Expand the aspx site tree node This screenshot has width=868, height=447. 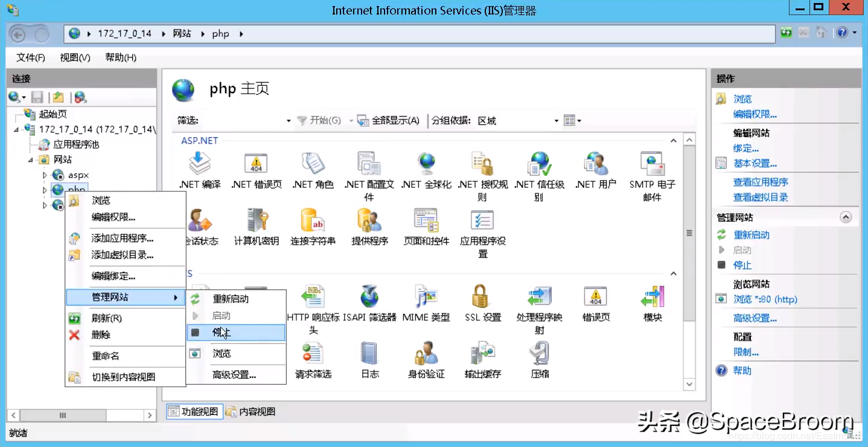click(x=45, y=175)
